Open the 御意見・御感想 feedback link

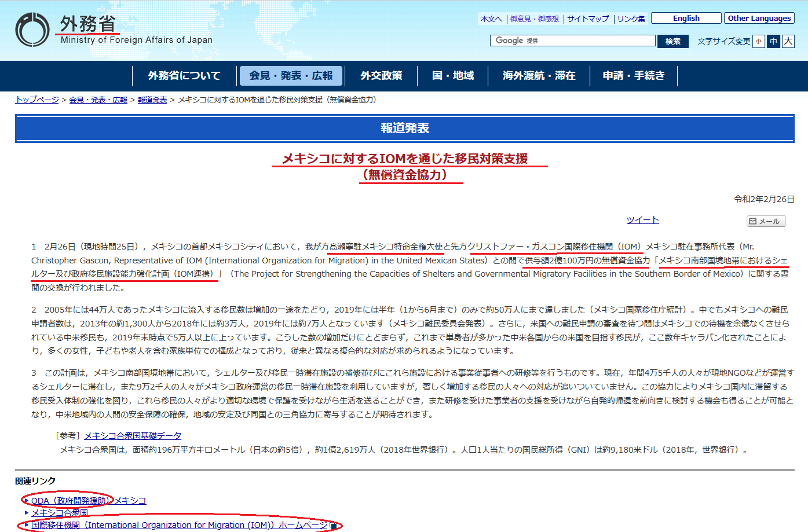point(534,19)
